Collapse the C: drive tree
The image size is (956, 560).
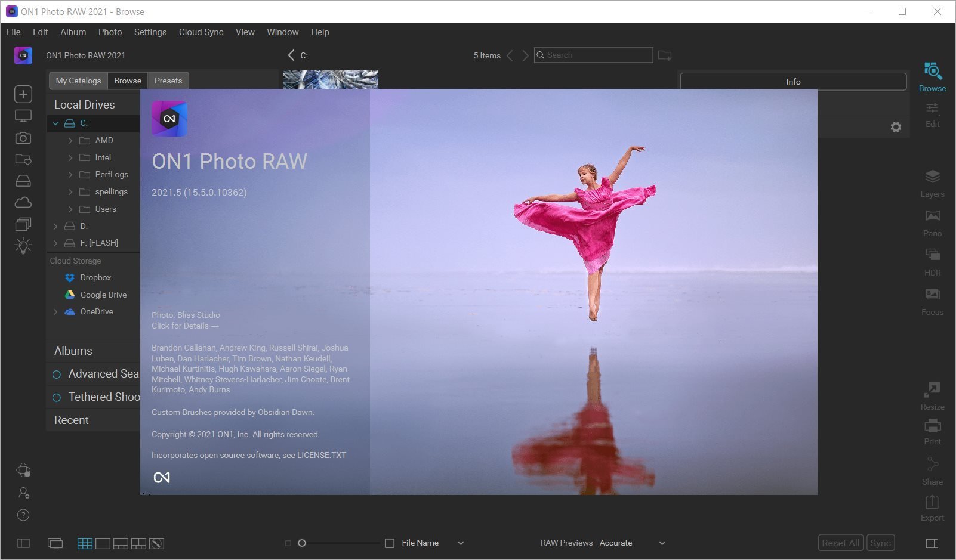(55, 123)
